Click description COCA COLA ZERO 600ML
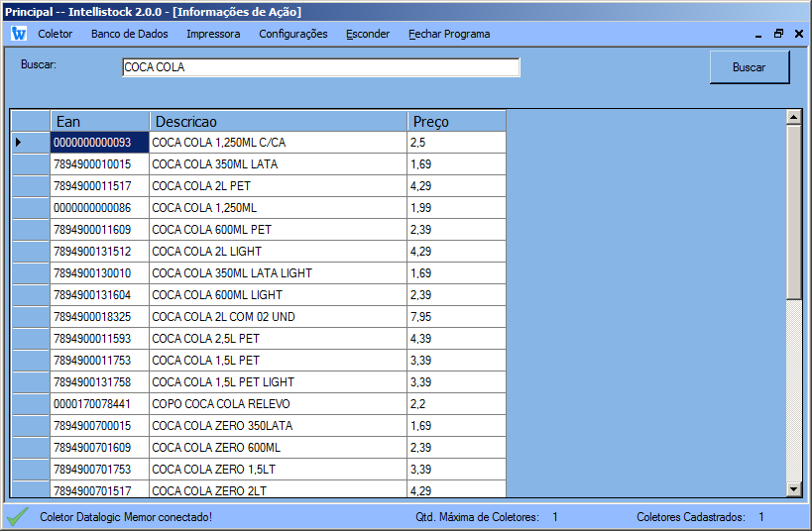The width and height of the screenshot is (812, 531). click(279, 447)
